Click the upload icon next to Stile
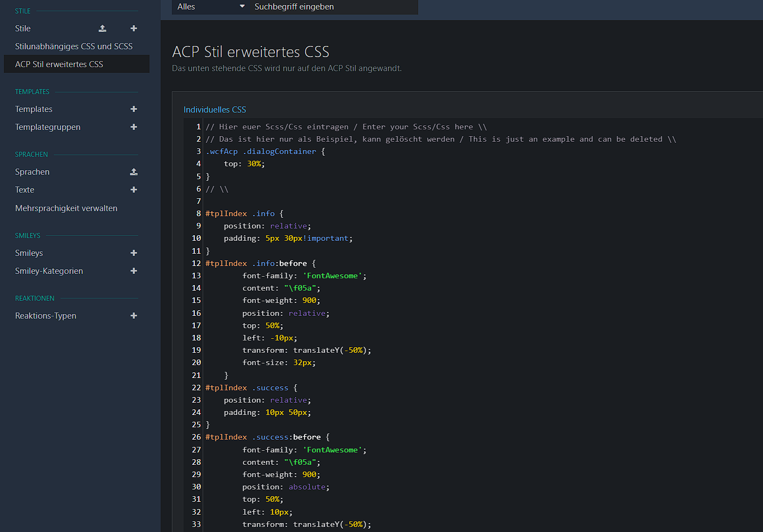 tap(102, 29)
